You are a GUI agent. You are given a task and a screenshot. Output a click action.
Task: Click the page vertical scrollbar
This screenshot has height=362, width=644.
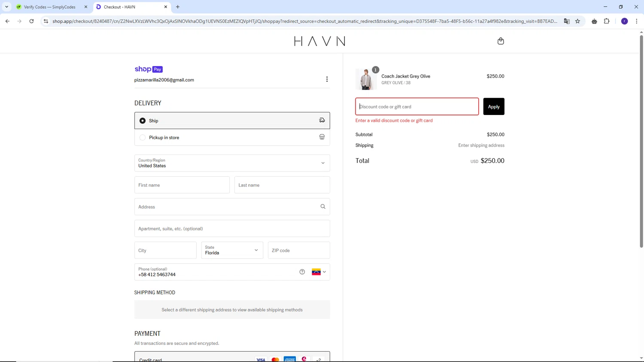pyautogui.click(x=641, y=142)
